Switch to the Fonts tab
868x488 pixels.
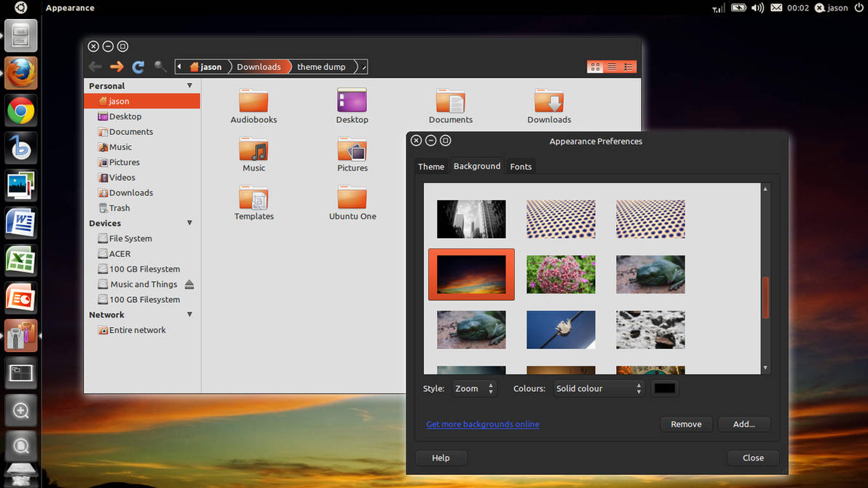pos(521,167)
